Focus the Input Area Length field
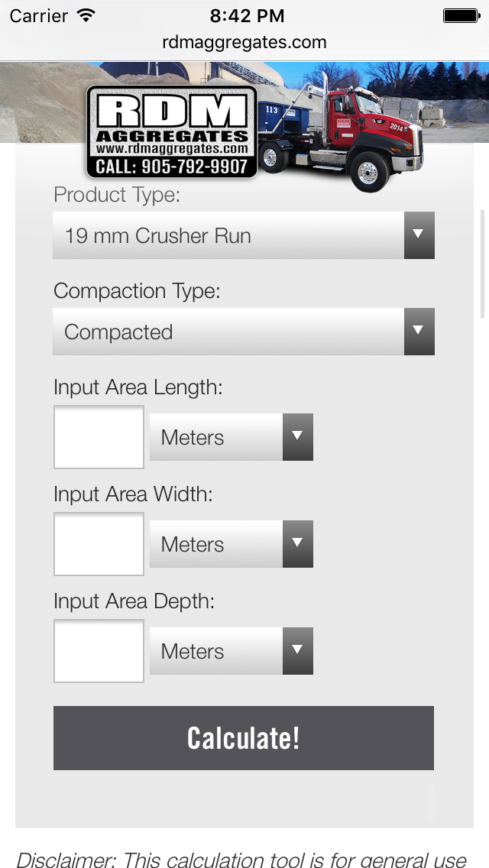489x868 pixels. click(x=99, y=437)
